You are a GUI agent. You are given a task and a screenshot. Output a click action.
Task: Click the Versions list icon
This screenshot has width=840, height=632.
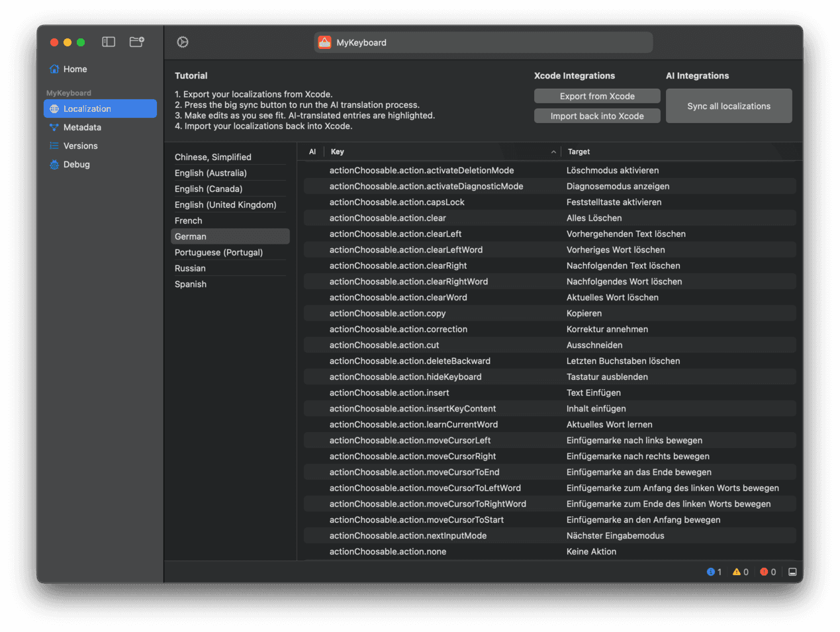pos(54,146)
